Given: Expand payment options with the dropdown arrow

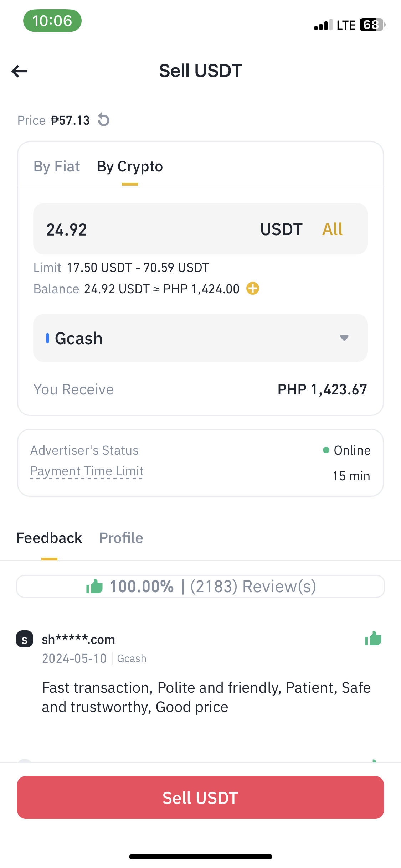Looking at the screenshot, I should (344, 338).
